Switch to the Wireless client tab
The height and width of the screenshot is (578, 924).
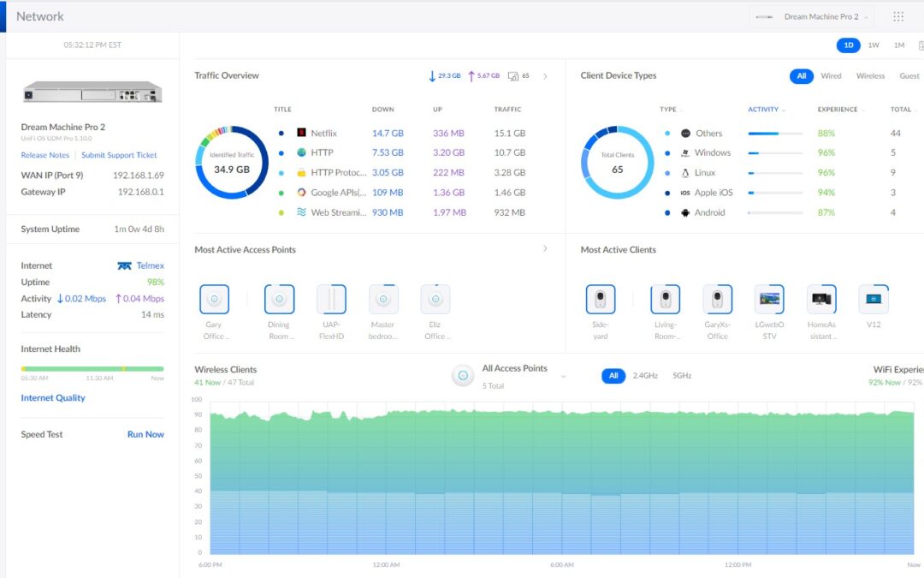point(870,76)
